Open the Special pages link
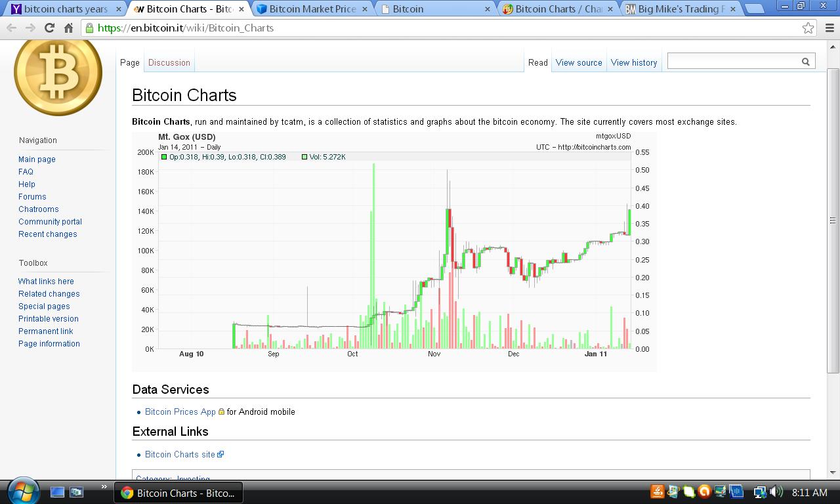840x504 pixels. tap(44, 306)
